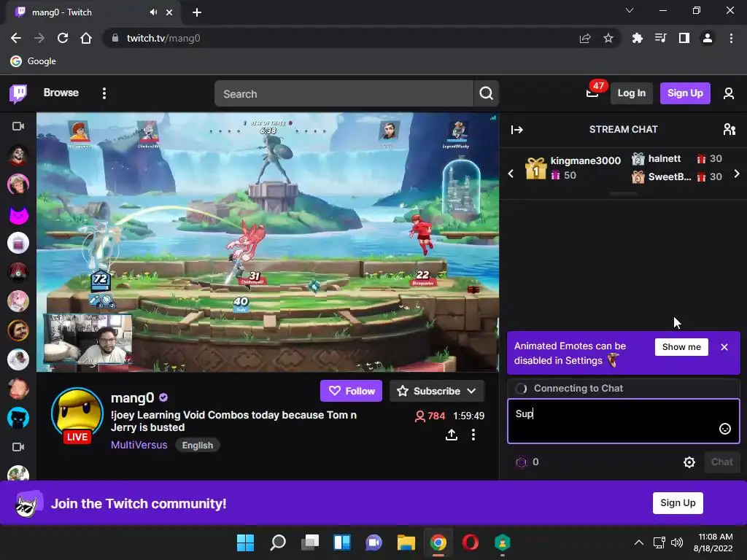Open the MultiVersus category link
The image size is (747, 560).
pyautogui.click(x=139, y=445)
